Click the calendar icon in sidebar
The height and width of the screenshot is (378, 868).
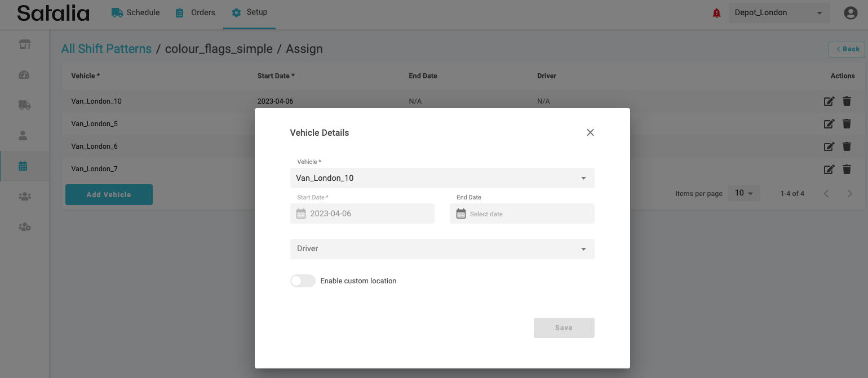tap(23, 166)
